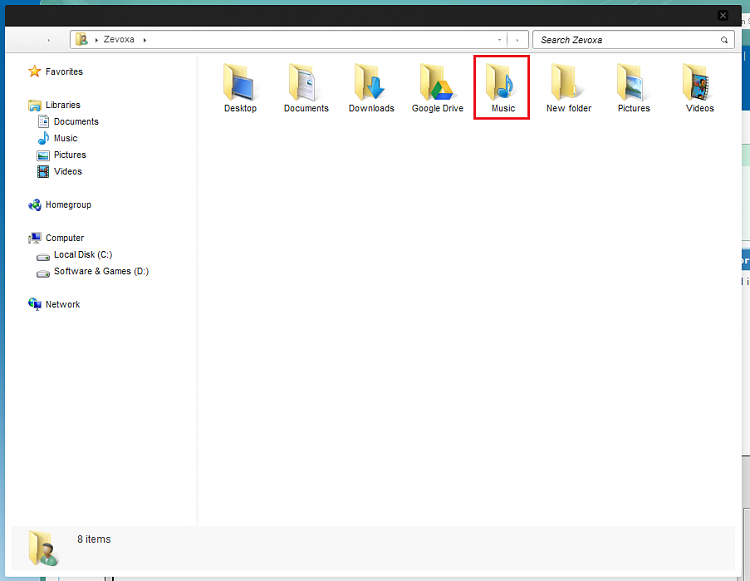750x581 pixels.
Task: Click the search magnifier icon
Action: pos(724,40)
